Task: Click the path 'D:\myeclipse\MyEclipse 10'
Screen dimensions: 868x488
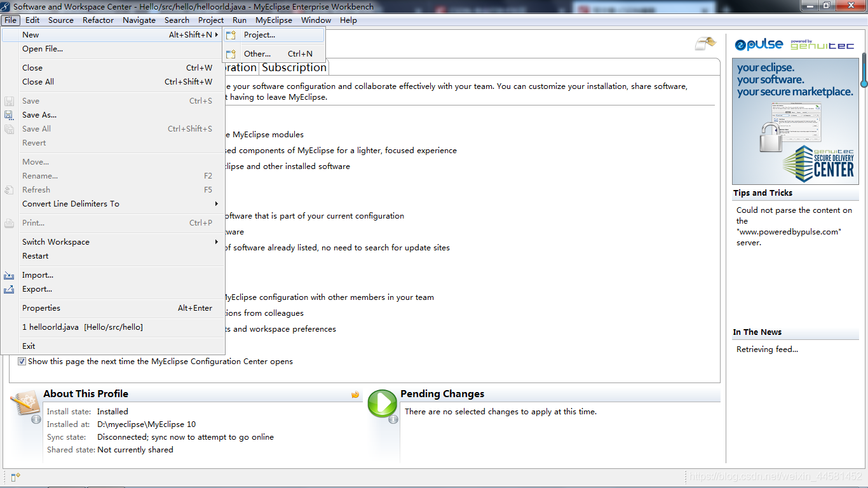Action: click(147, 424)
